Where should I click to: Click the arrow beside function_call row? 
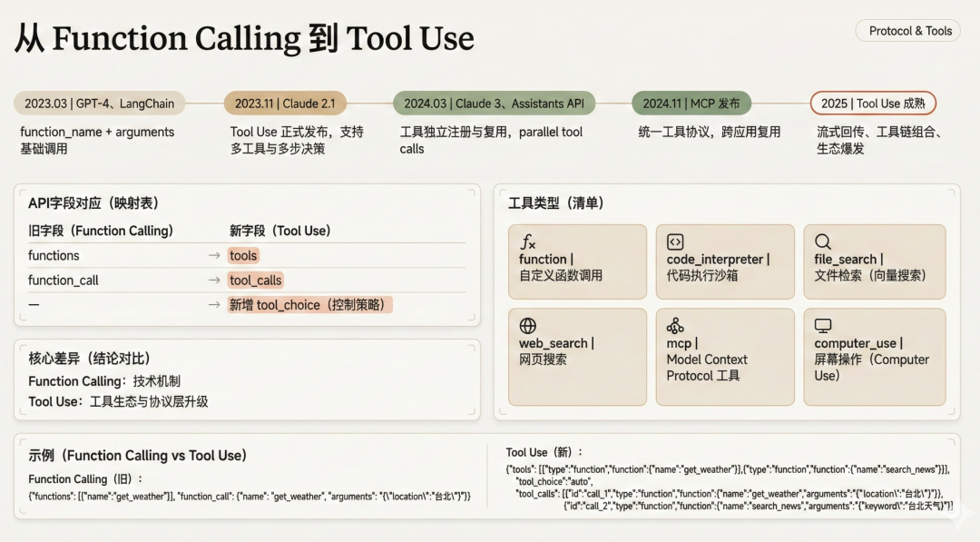[214, 280]
